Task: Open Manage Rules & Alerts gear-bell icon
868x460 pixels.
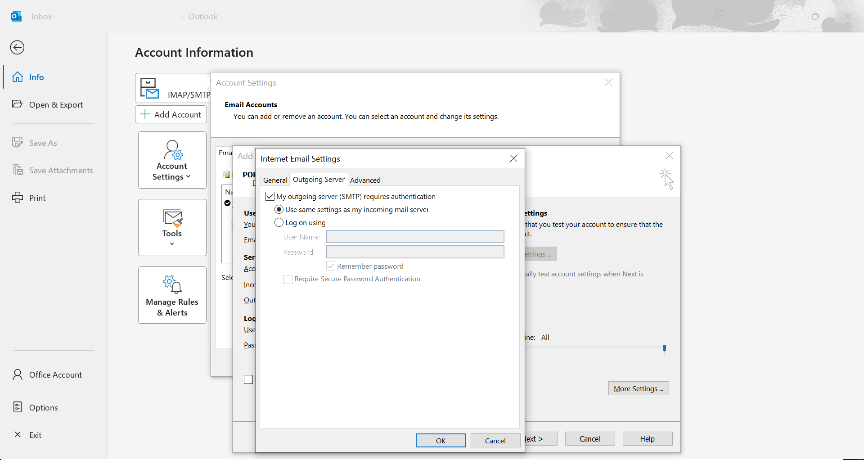Action: (x=172, y=284)
